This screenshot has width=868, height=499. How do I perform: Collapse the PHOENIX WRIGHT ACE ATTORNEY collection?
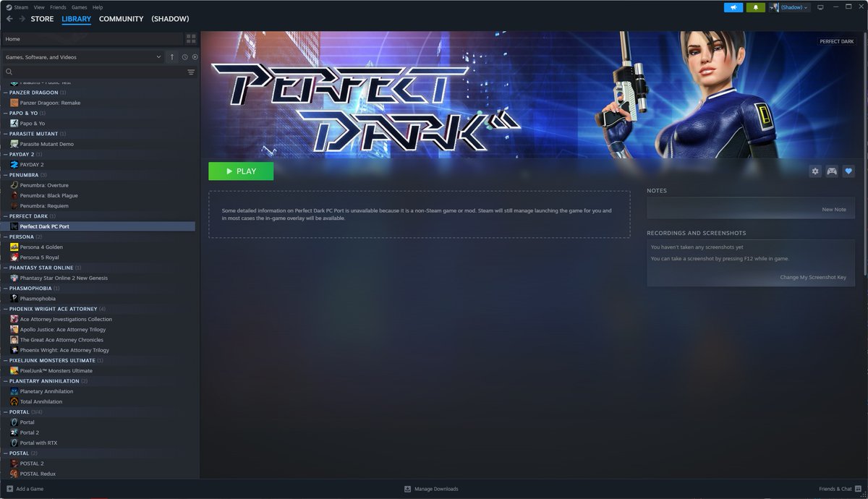(6, 309)
